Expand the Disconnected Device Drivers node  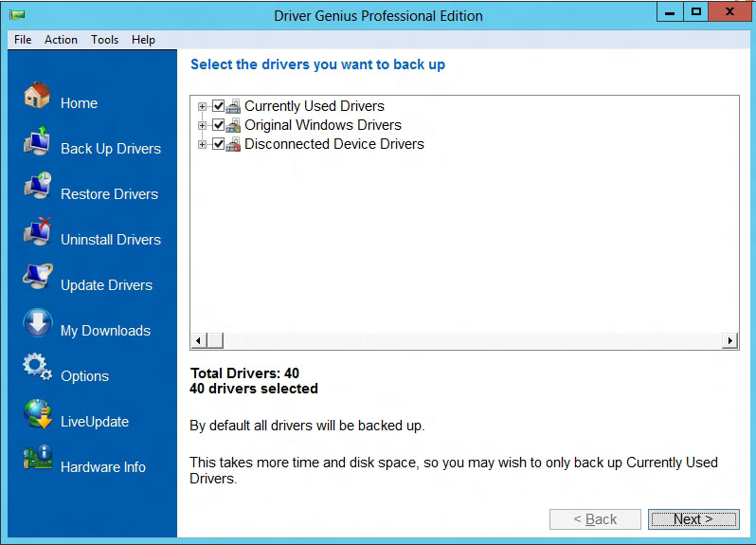[202, 144]
